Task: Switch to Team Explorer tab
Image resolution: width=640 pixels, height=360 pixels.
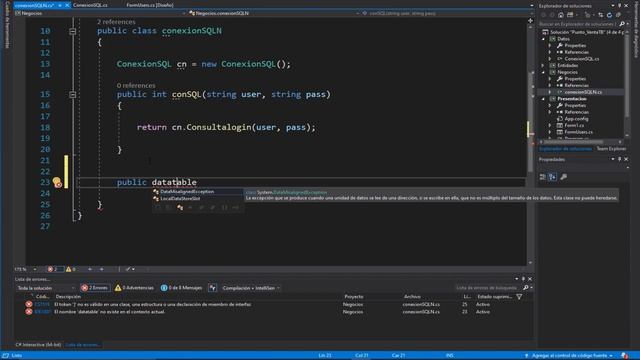Action: tap(611, 149)
